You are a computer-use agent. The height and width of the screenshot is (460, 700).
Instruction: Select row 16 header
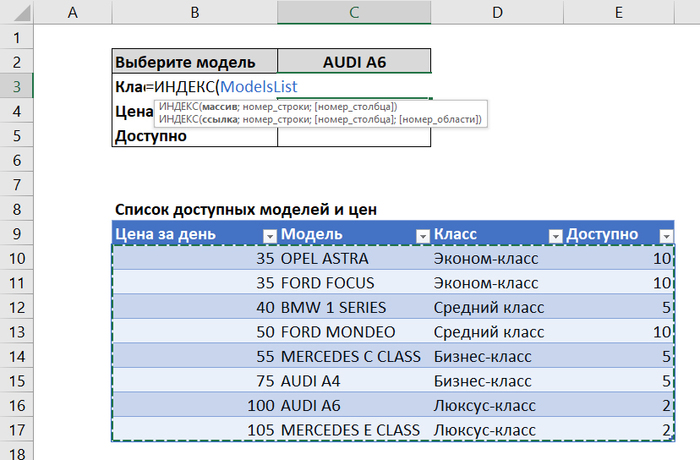point(17,406)
